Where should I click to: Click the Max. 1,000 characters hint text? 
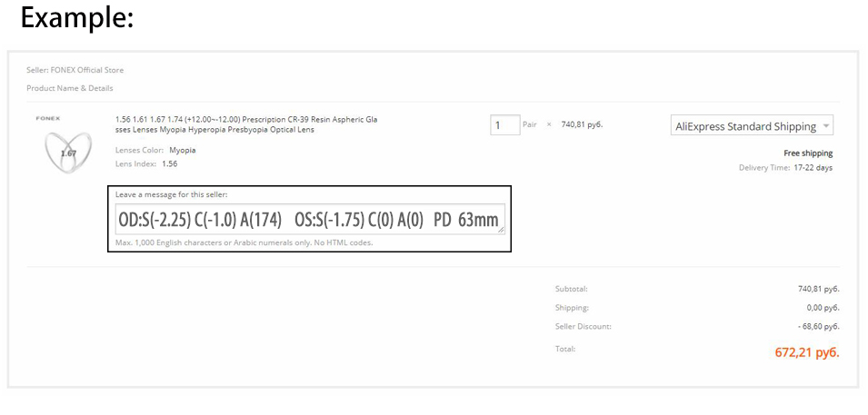click(x=244, y=242)
